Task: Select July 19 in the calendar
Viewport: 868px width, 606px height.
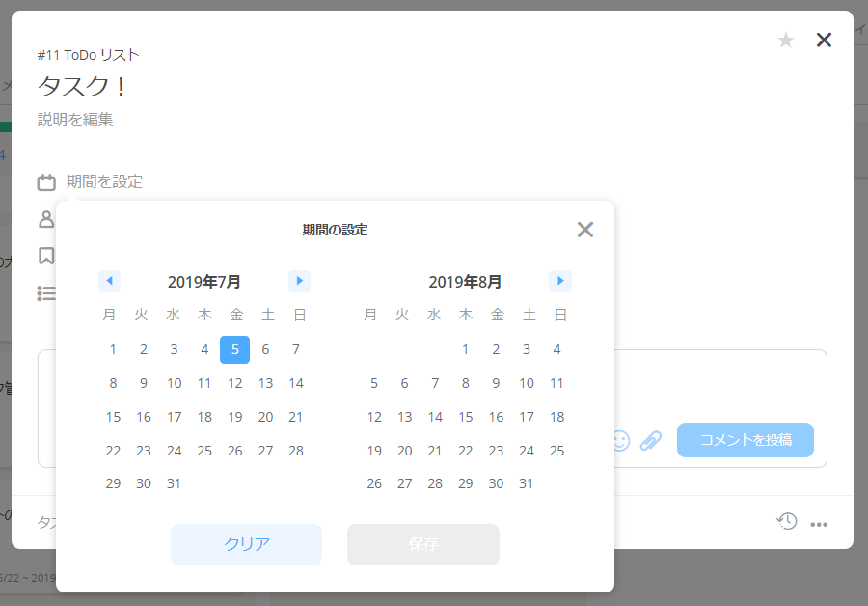Action: [x=235, y=416]
